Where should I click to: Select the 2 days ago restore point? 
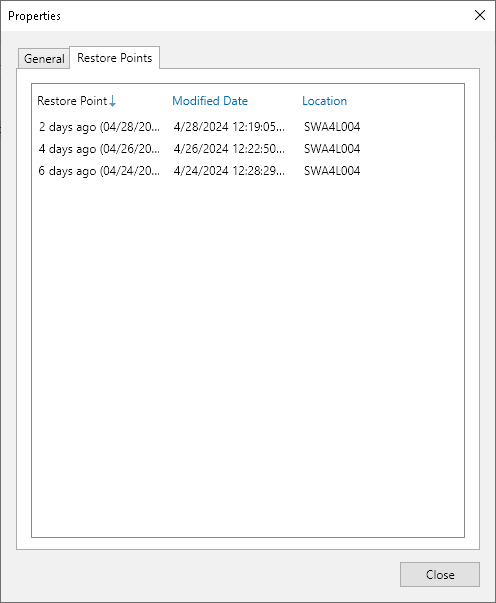coord(99,127)
